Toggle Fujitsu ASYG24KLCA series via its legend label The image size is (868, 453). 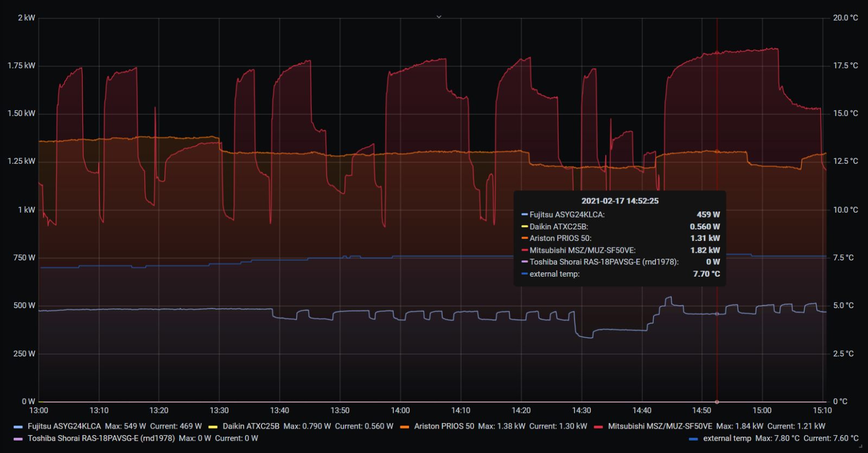(64, 426)
